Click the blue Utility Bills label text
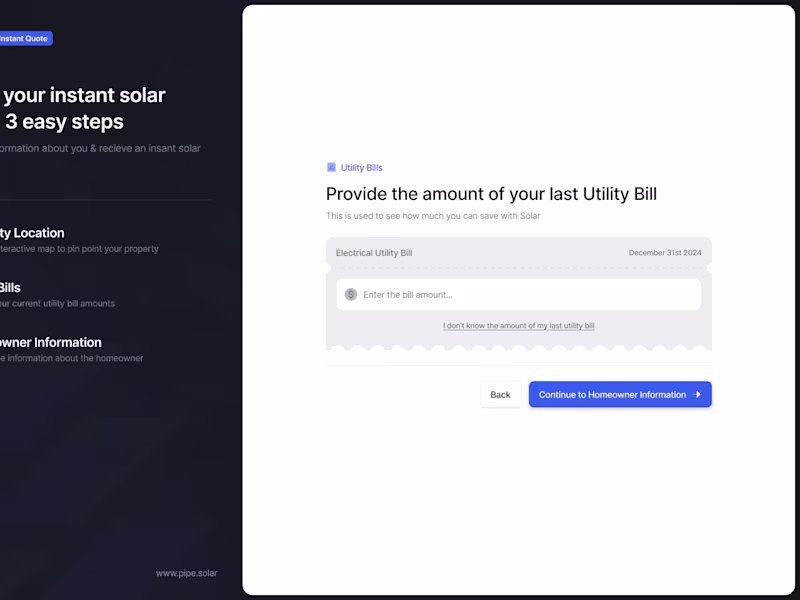This screenshot has height=600, width=800. pos(361,168)
